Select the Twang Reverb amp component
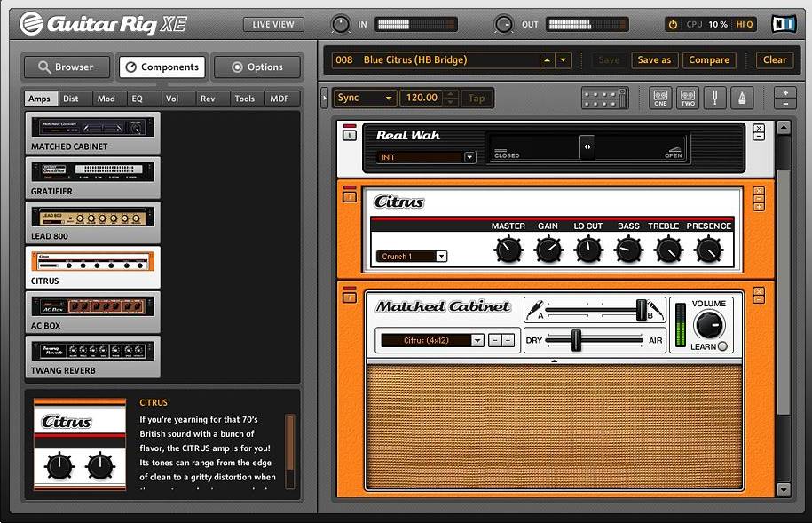This screenshot has height=523, width=812. coord(92,357)
